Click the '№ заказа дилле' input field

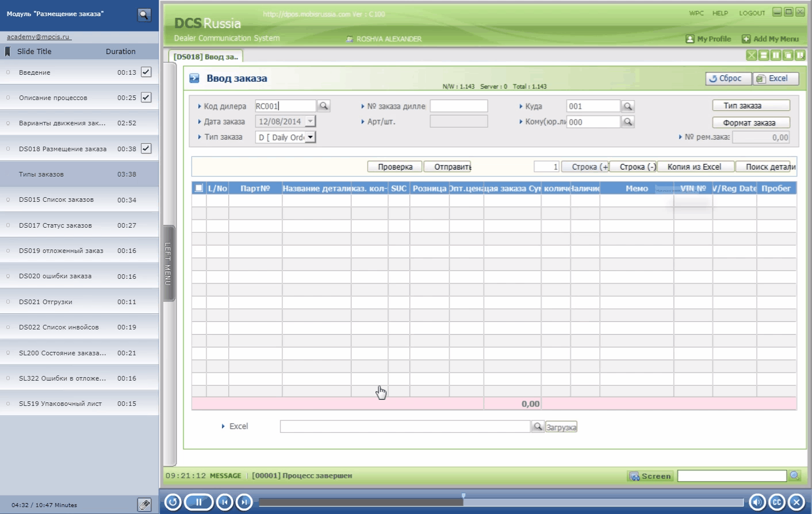click(x=459, y=106)
